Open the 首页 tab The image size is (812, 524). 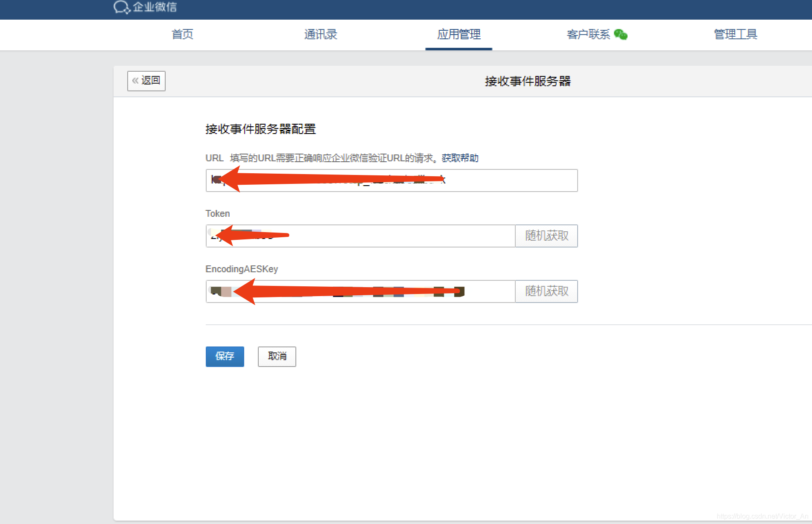182,35
